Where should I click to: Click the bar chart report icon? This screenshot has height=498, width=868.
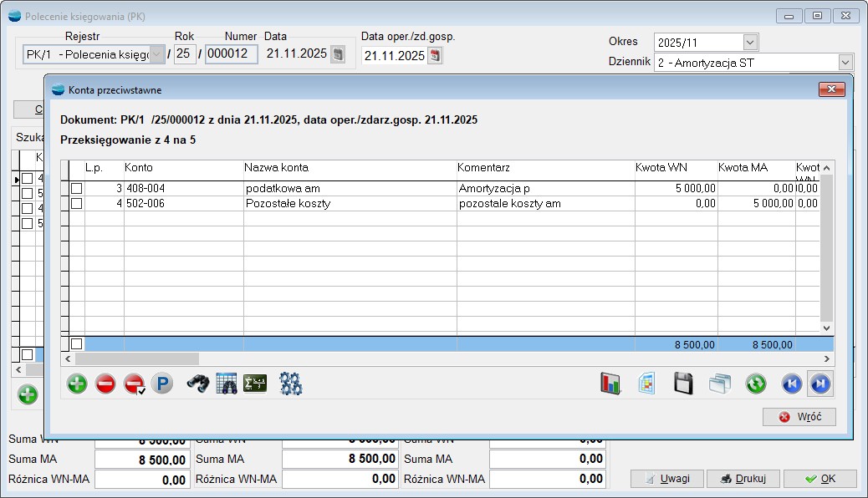[610, 384]
